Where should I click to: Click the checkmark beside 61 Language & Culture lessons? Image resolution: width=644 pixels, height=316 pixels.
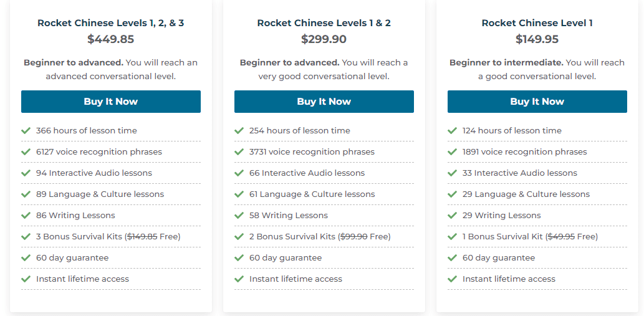click(239, 194)
